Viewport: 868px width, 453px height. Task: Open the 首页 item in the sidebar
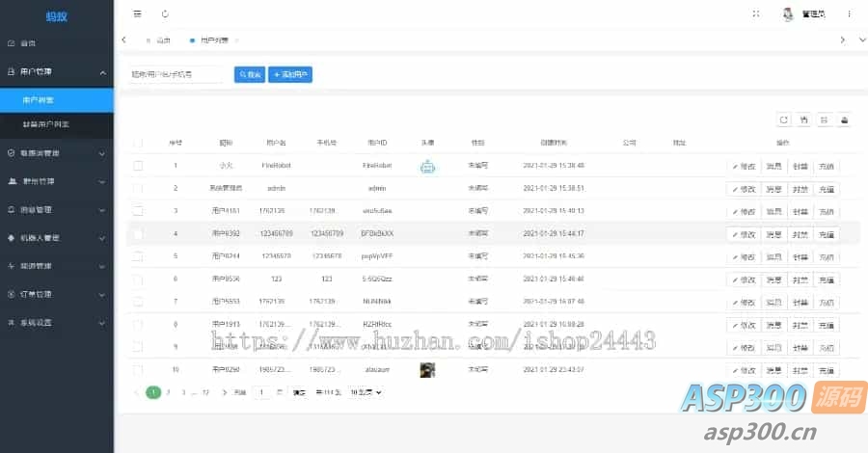coord(29,43)
